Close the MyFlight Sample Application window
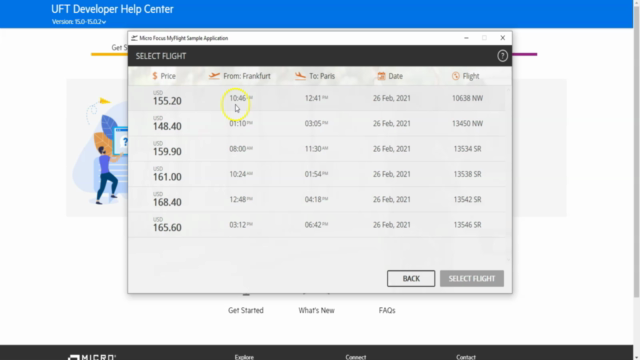Image resolution: width=640 pixels, height=360 pixels. pyautogui.click(x=502, y=38)
